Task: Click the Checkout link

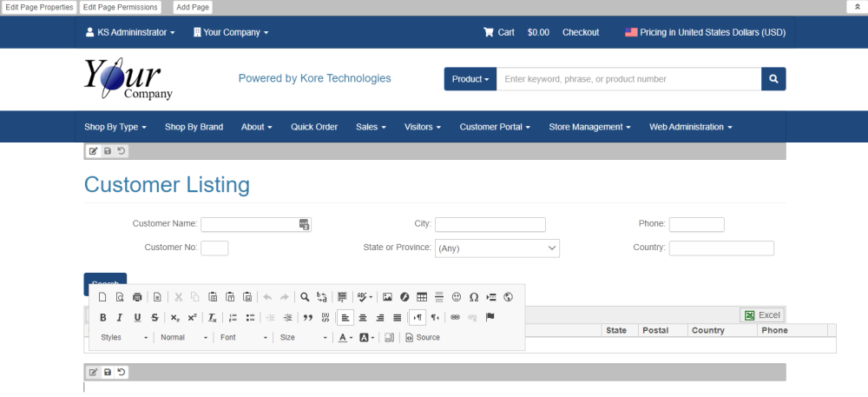Action: click(580, 32)
